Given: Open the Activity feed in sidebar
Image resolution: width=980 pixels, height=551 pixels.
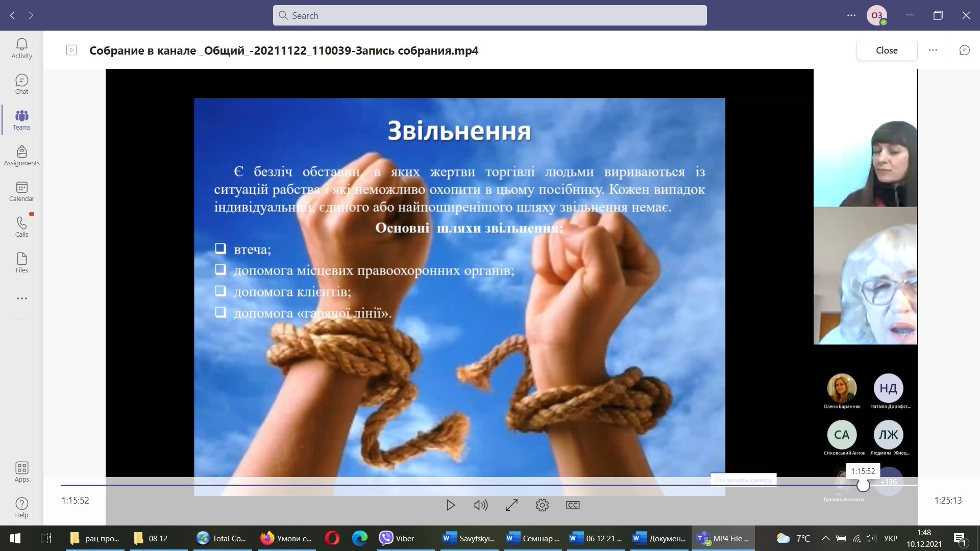Looking at the screenshot, I should 21,49.
